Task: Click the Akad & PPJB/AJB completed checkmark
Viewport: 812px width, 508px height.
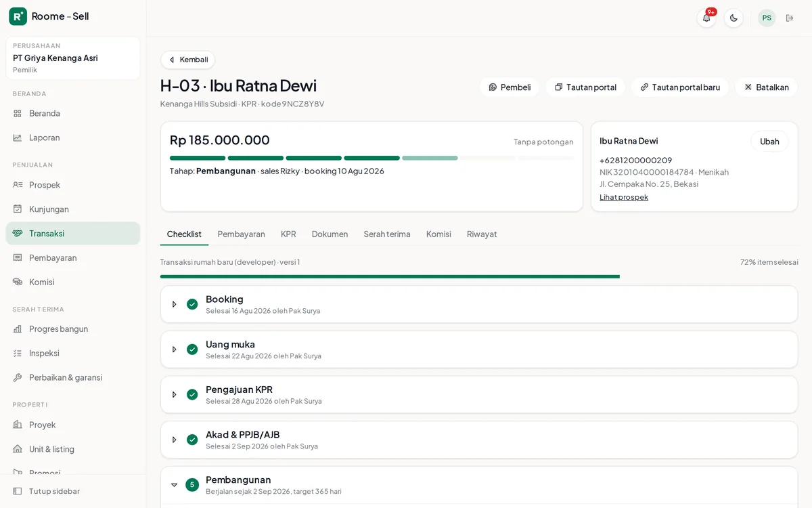Action: [x=192, y=440]
